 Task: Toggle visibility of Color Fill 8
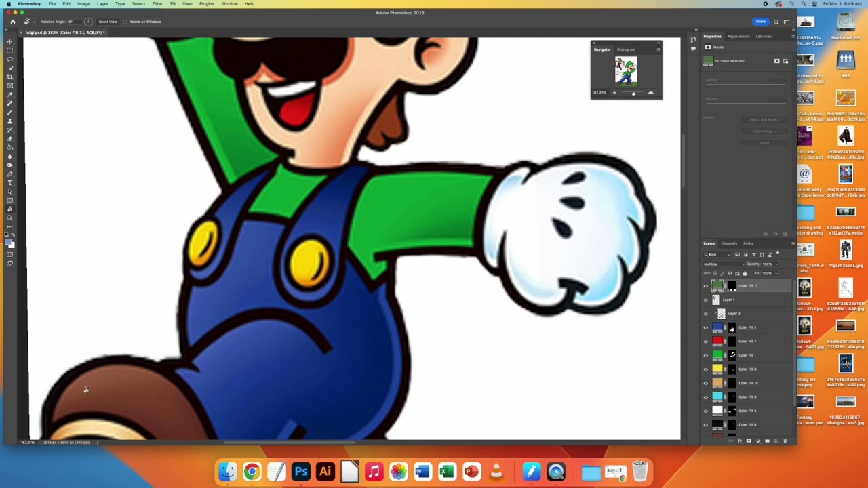pos(705,369)
